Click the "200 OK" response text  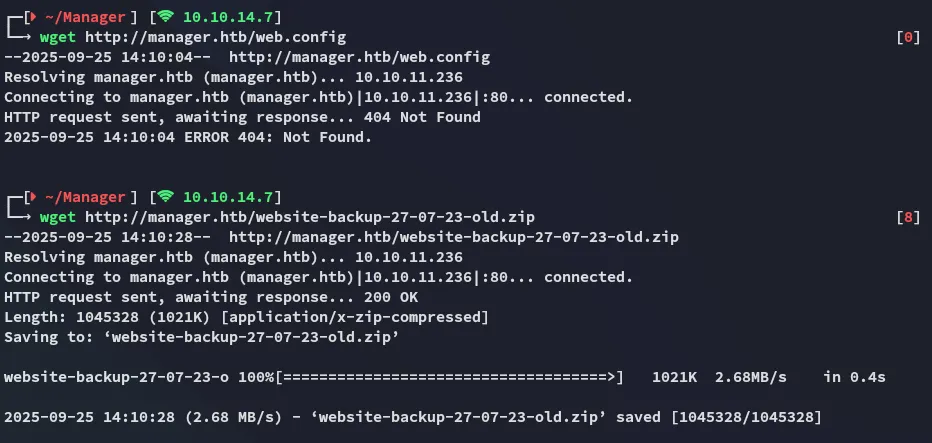397,297
